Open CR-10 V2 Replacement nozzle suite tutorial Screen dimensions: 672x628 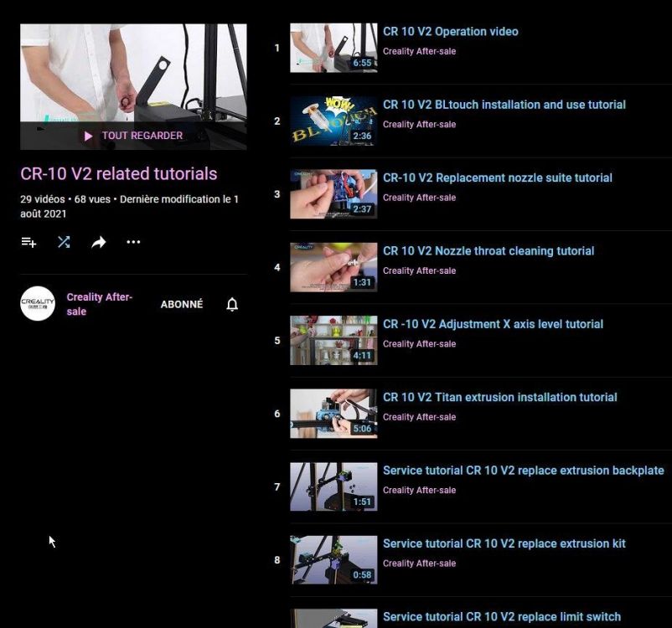coord(497,178)
